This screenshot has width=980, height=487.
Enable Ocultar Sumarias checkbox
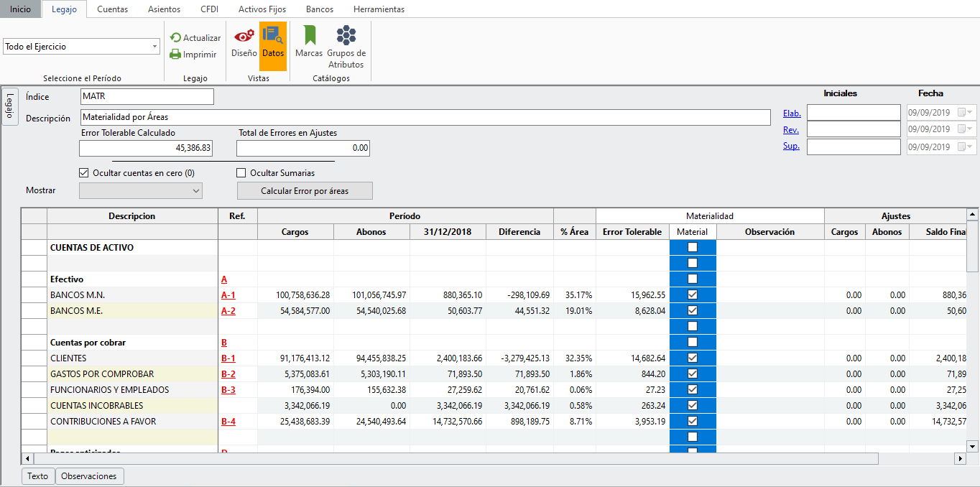click(241, 173)
